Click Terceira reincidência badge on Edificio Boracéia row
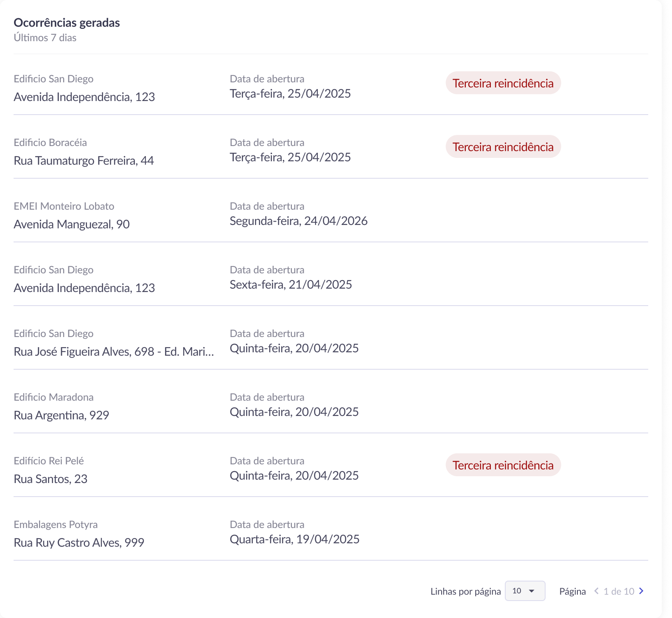This screenshot has height=618, width=672. tap(503, 147)
